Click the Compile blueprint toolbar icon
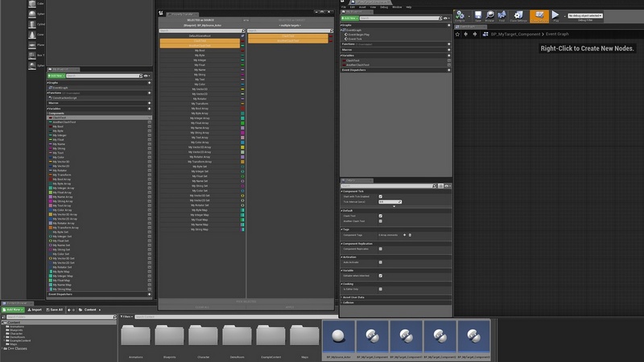Image resolution: width=644 pixels, height=362 pixels. pos(461,15)
